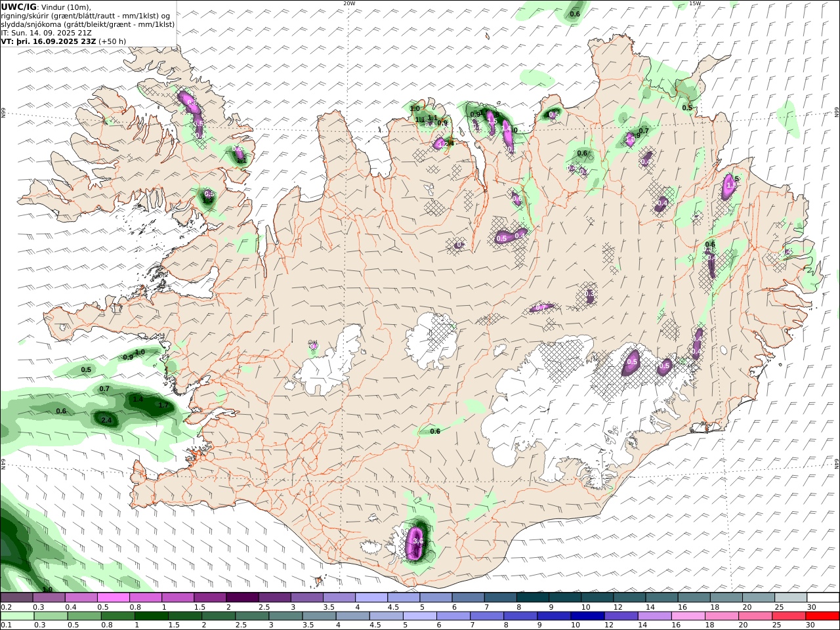Screen dimensions: 840x630
Task: Click the UWC/IG title in the header
Action: [19, 7]
